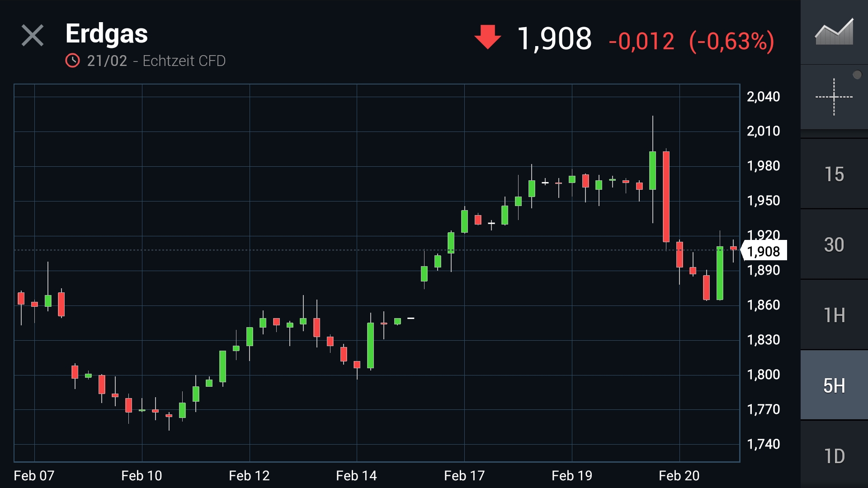Switch to the 1H timeframe

click(x=834, y=315)
